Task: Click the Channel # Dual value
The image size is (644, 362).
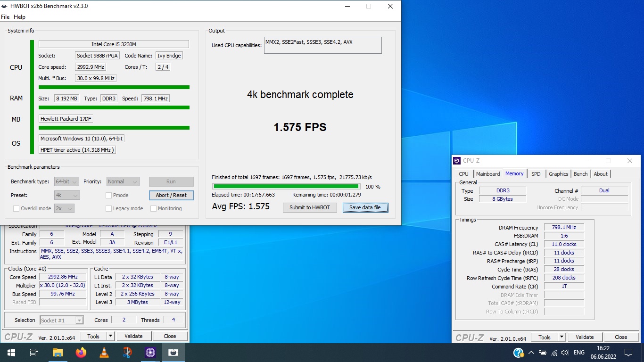Action: point(604,190)
